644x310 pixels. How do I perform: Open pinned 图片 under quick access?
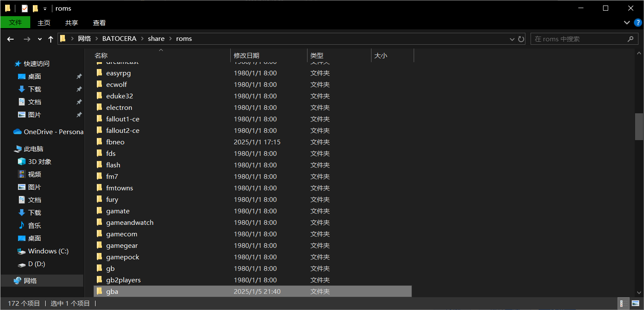(x=34, y=115)
